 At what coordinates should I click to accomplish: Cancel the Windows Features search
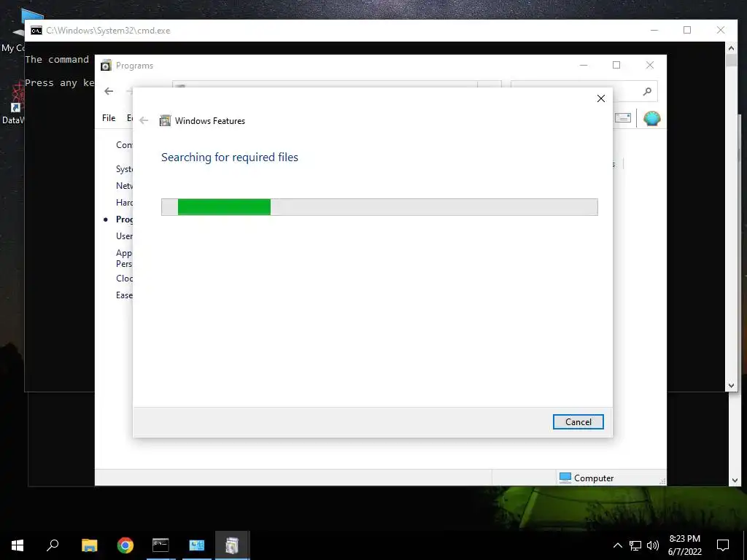tap(578, 422)
